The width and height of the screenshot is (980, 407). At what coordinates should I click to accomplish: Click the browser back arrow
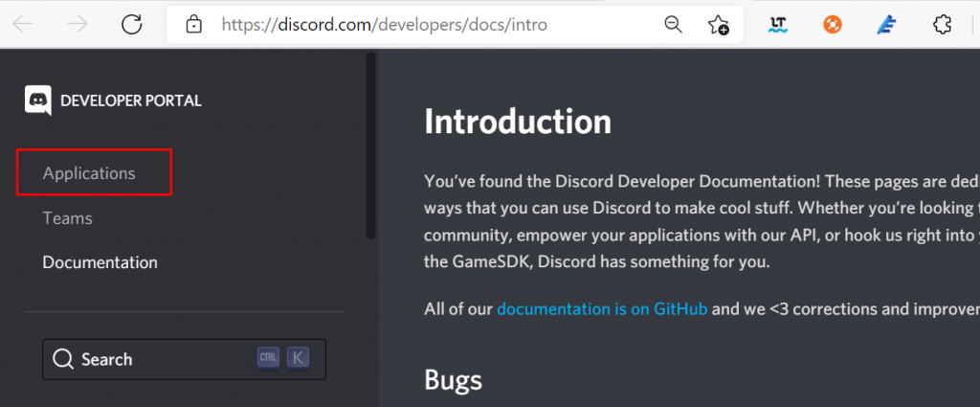(23, 24)
